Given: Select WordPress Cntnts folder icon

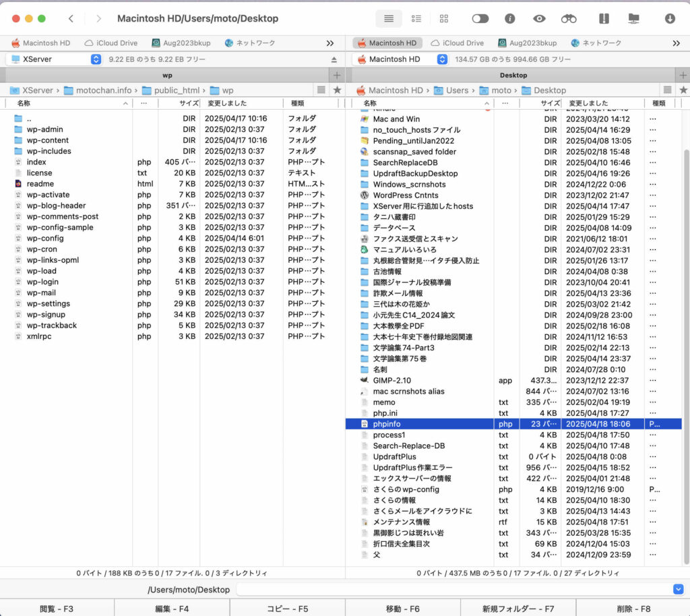Looking at the screenshot, I should [x=365, y=195].
